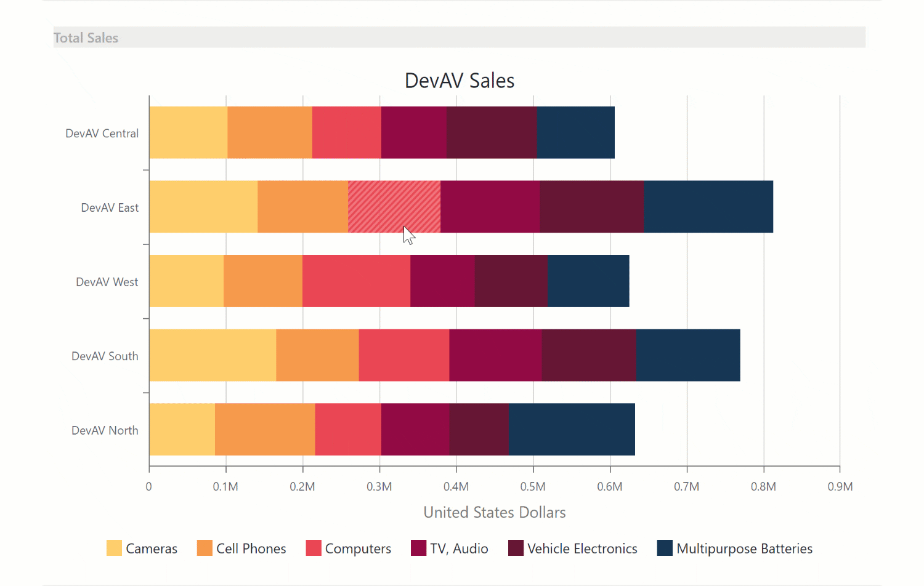This screenshot has width=924, height=586.
Task: Click the DevAV Central axis label
Action: click(102, 133)
